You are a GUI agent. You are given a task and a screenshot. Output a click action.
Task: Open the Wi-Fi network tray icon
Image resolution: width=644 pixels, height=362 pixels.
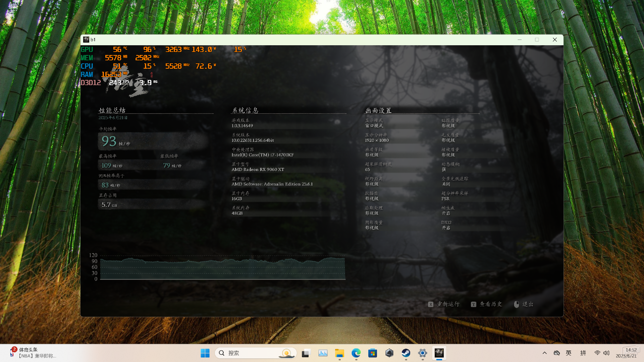coord(597,353)
